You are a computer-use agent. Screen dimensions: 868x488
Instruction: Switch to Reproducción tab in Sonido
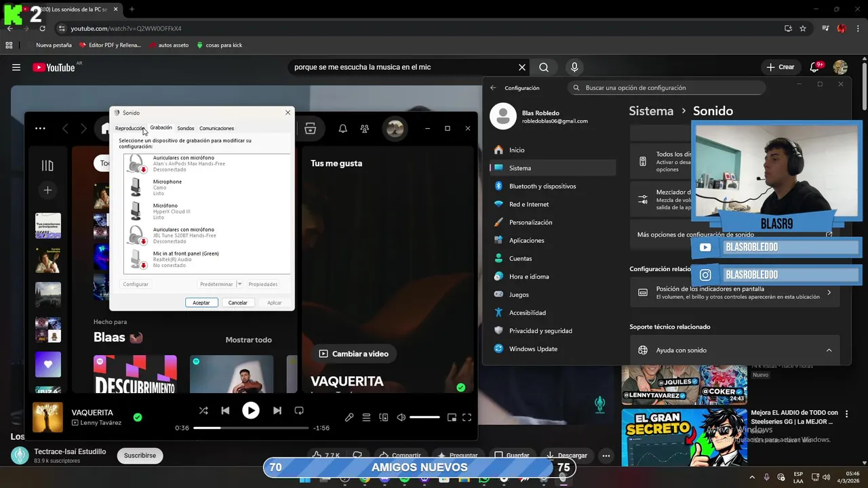pyautogui.click(x=130, y=128)
